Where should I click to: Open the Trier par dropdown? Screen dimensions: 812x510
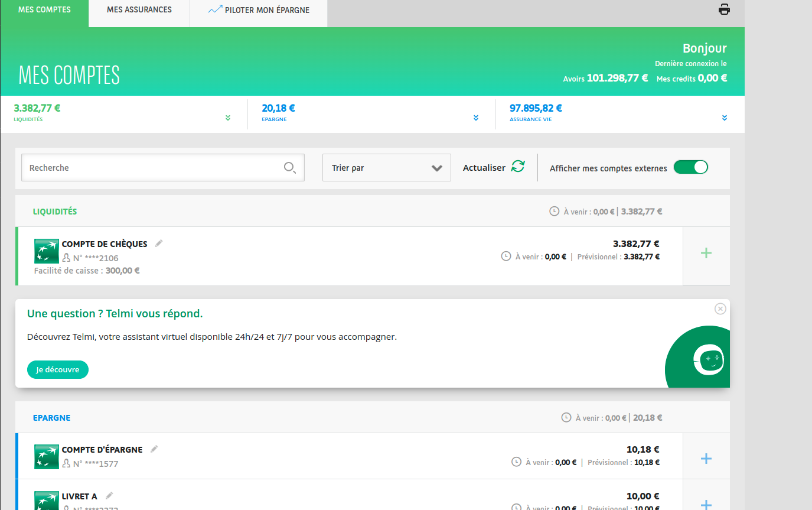pyautogui.click(x=387, y=168)
